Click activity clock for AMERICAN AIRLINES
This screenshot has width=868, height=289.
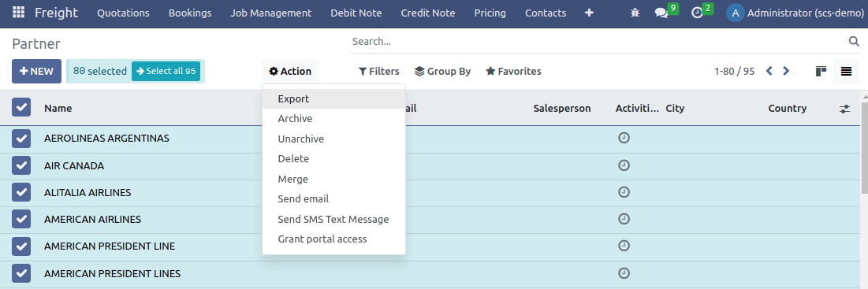coord(624,219)
